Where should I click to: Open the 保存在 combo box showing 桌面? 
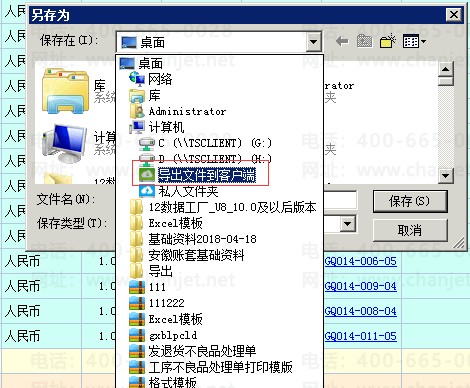click(x=219, y=42)
